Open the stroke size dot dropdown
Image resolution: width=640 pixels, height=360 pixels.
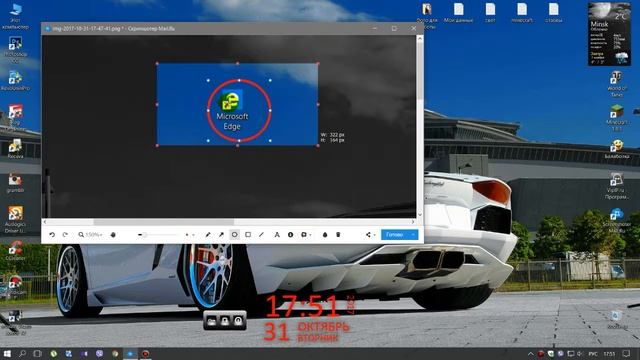(189, 235)
